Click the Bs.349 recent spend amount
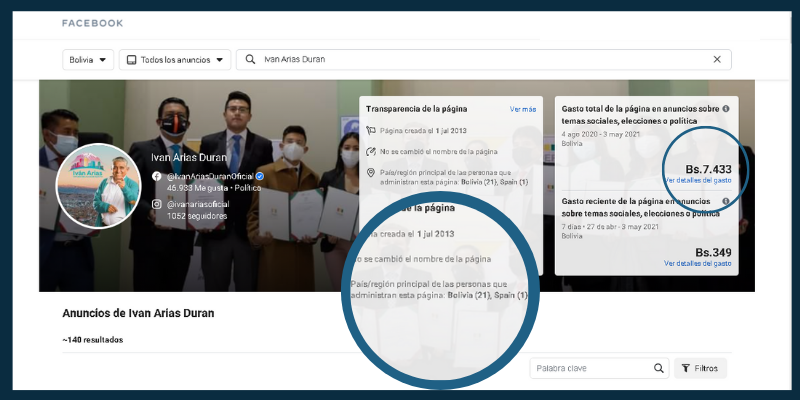The image size is (800, 400). click(713, 253)
